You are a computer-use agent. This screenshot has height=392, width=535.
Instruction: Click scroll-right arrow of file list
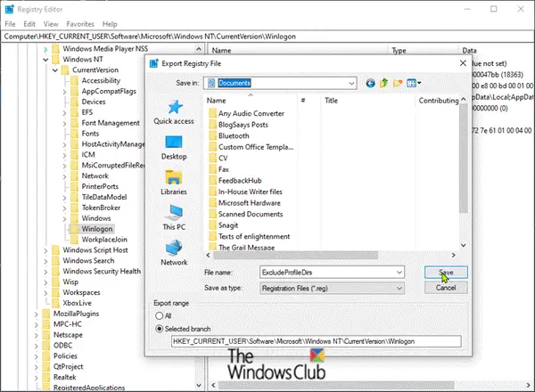pyautogui.click(x=453, y=255)
